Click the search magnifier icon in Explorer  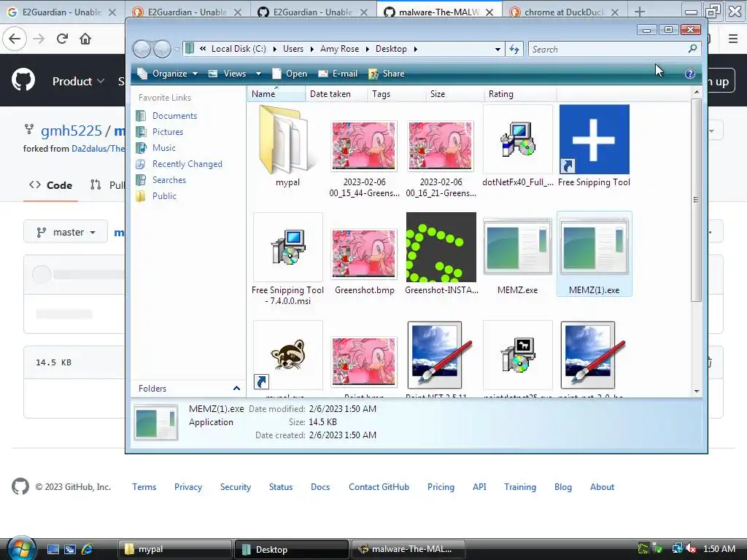click(693, 49)
